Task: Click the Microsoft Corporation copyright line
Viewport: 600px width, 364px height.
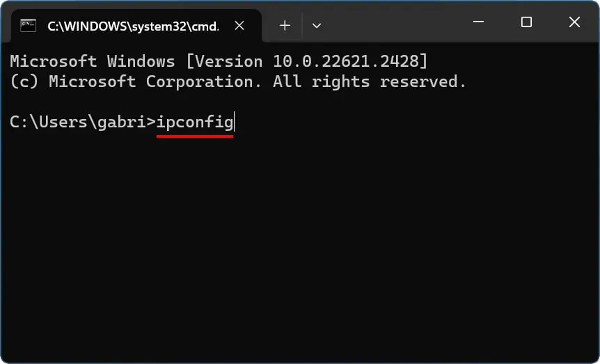Action: (x=238, y=81)
